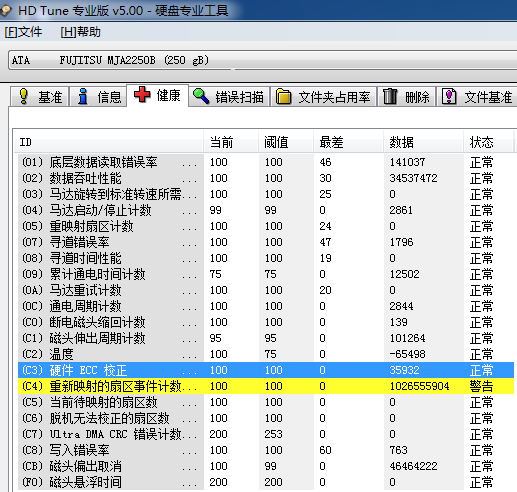The image size is (517, 492).
Task: Click the 数据 column header
Action: [423, 142]
